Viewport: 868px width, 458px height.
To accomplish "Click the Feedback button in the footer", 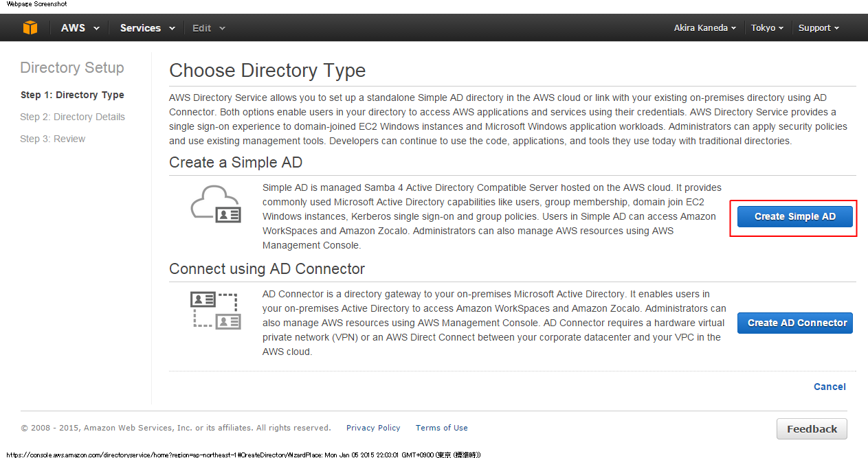I will (812, 429).
